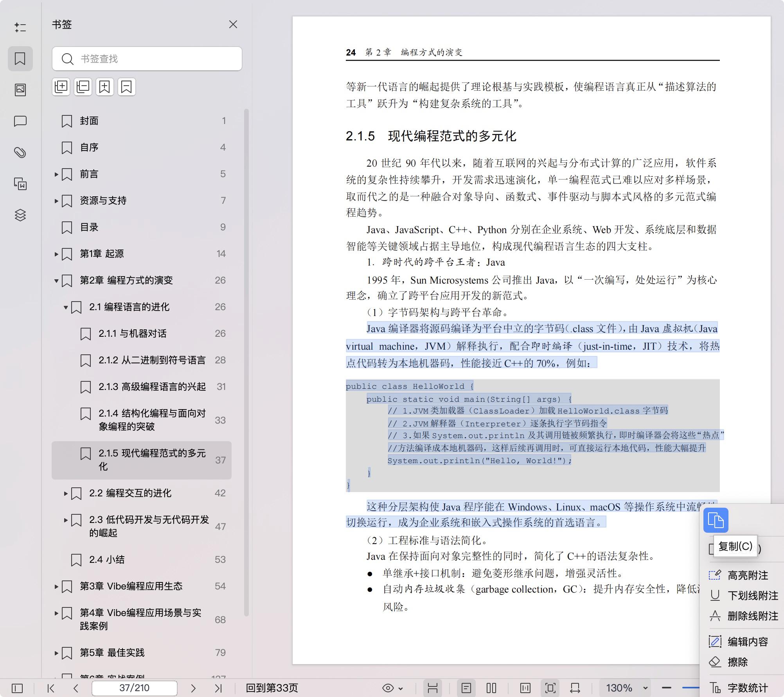Open the thumbnails panel icon in sidebar
This screenshot has height=697, width=784.
click(20, 90)
